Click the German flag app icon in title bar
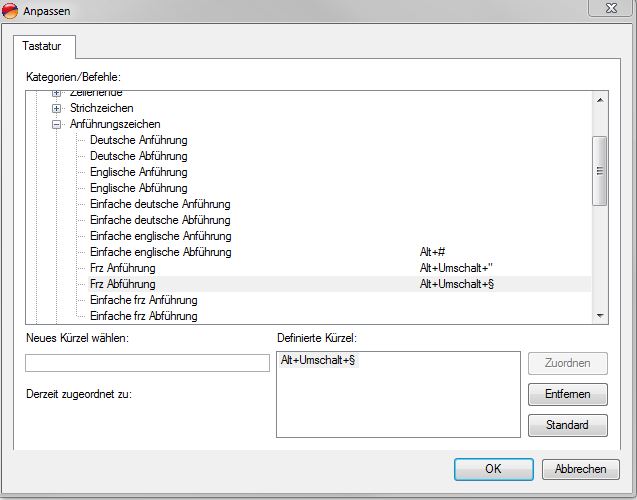The width and height of the screenshot is (637, 500). pyautogui.click(x=11, y=9)
